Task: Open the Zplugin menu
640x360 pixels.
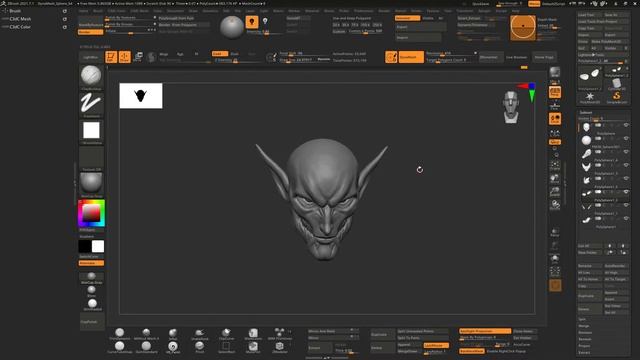Action: point(484,11)
